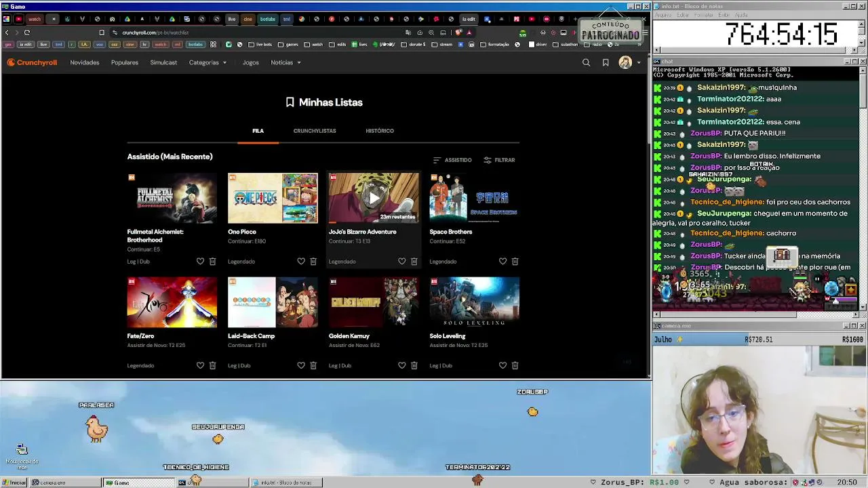Switch to camera.exe in the taskbar
The height and width of the screenshot is (488, 868).
pos(66,483)
